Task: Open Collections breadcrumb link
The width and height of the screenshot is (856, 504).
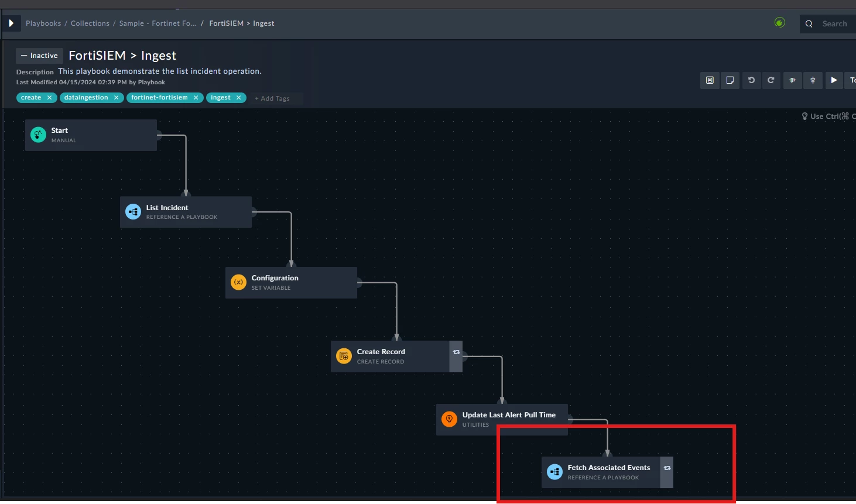Action: coord(90,23)
